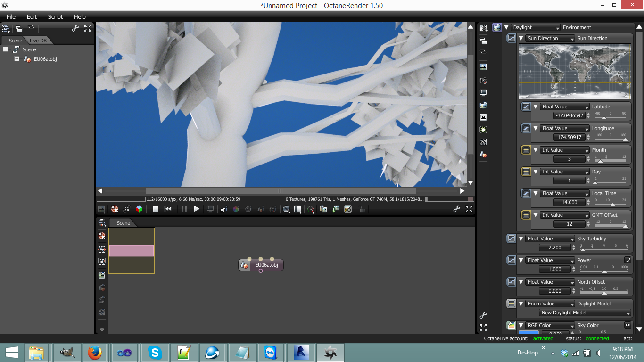644x362 pixels.
Task: Click the Local Time slider
Action: pyautogui.click(x=611, y=202)
